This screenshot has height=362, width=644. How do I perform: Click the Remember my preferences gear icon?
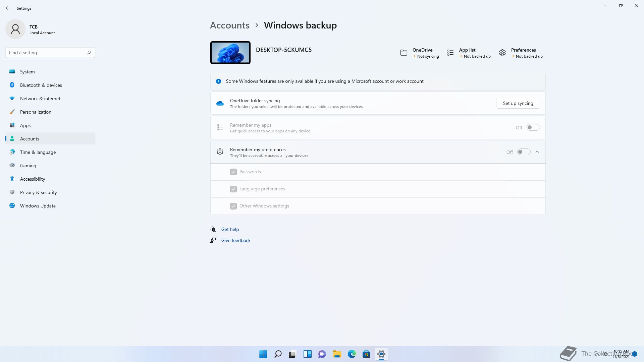click(x=220, y=152)
